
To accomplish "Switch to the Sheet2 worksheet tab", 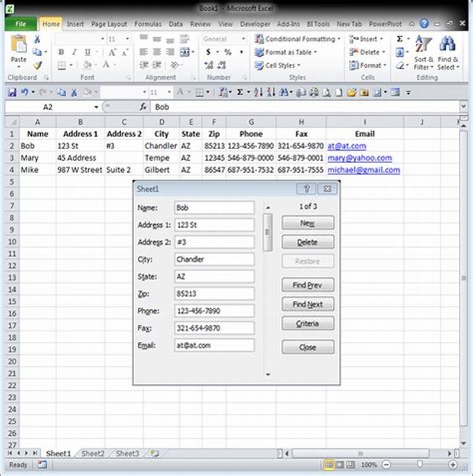I will [92, 454].
